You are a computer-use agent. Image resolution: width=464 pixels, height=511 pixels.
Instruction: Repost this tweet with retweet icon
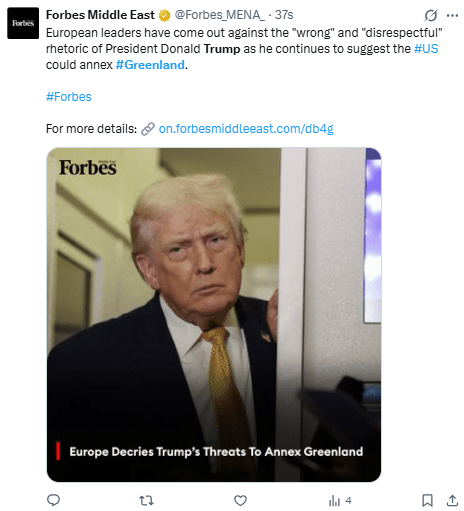tap(146, 500)
